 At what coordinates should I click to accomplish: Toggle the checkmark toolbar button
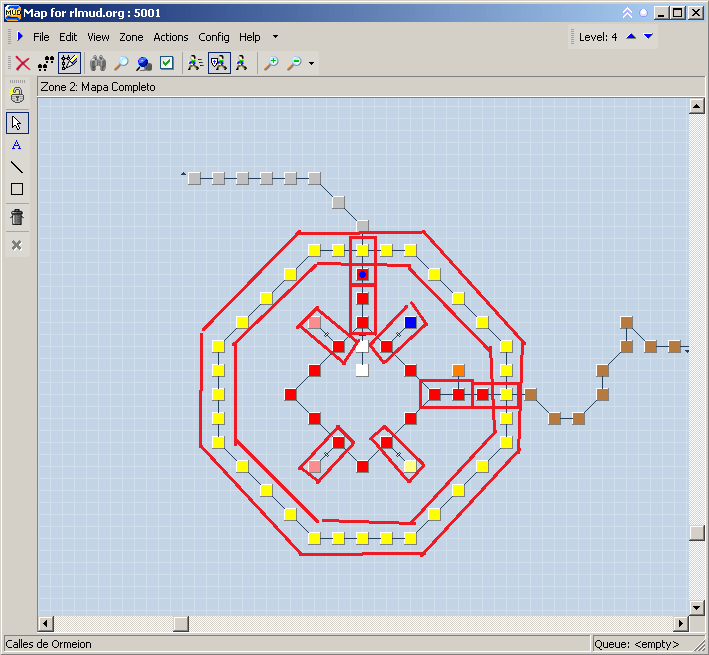pos(167,63)
